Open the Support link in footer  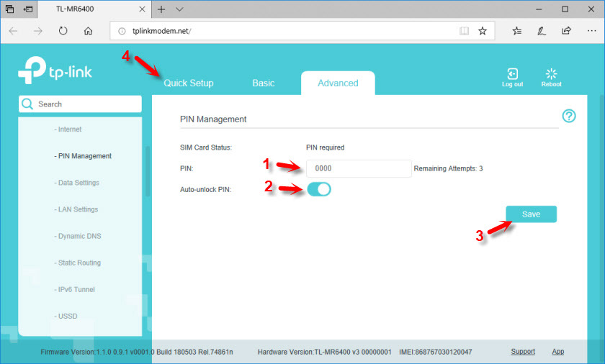pos(523,352)
